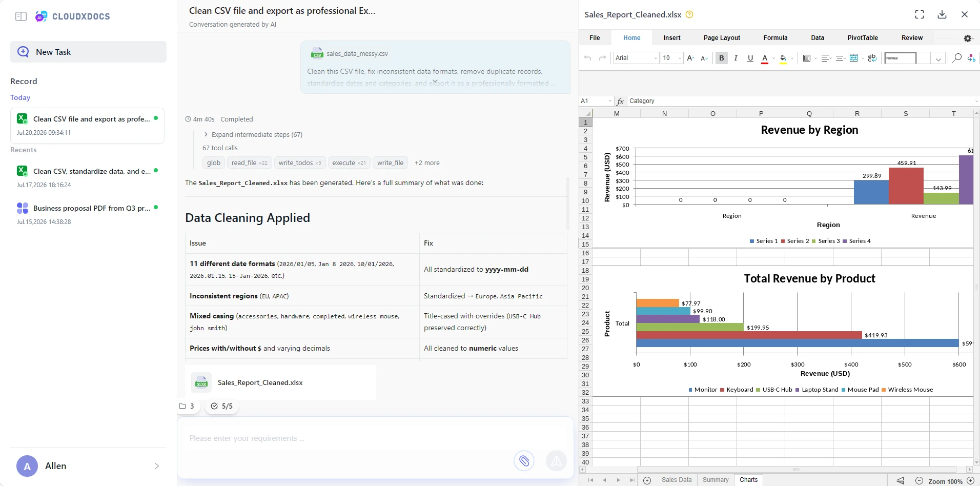This screenshot has width=980, height=486.
Task: Redo the last spreadsheet action
Action: click(x=603, y=58)
